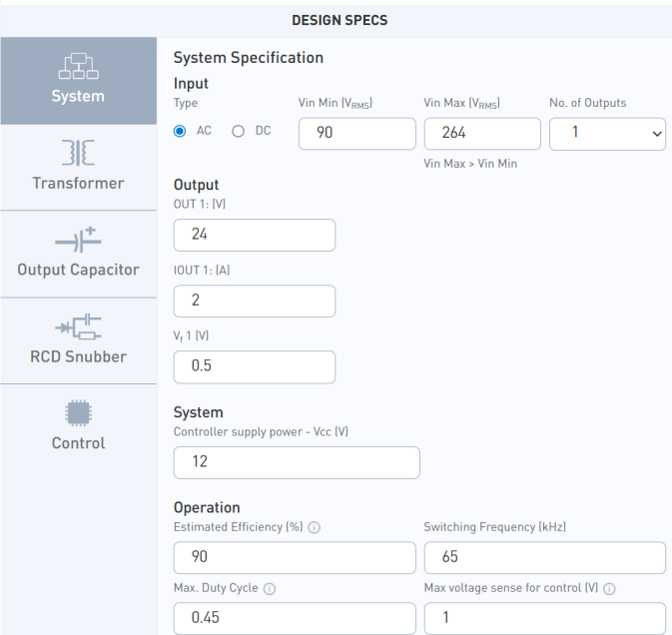Click the Transformer coil icon
This screenshot has height=635, width=672.
click(78, 152)
